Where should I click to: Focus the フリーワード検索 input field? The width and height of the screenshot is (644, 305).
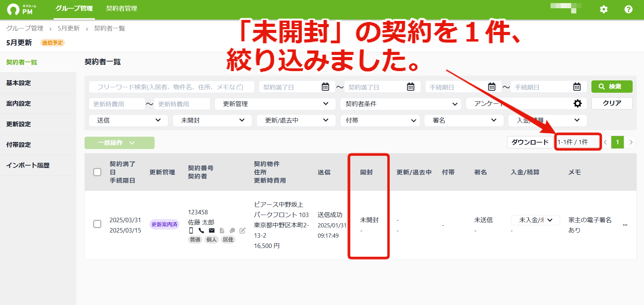pos(172,87)
